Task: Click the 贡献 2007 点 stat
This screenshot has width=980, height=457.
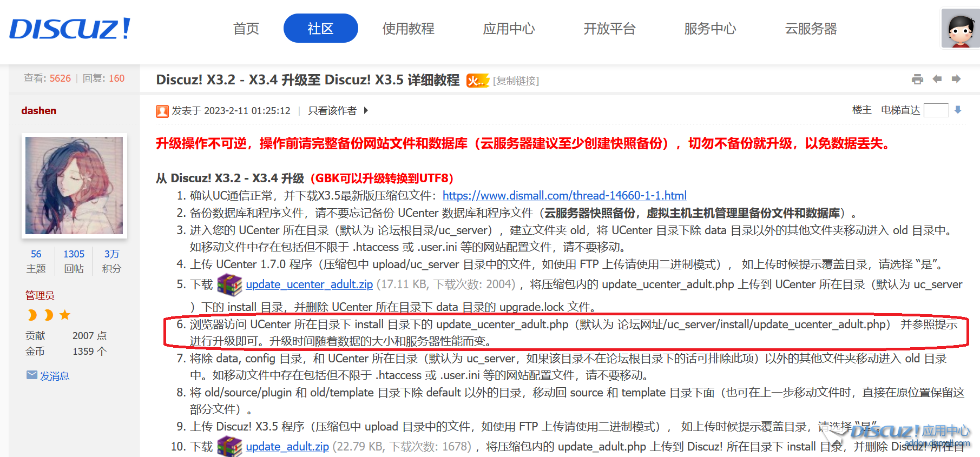Action: pyautogui.click(x=66, y=336)
